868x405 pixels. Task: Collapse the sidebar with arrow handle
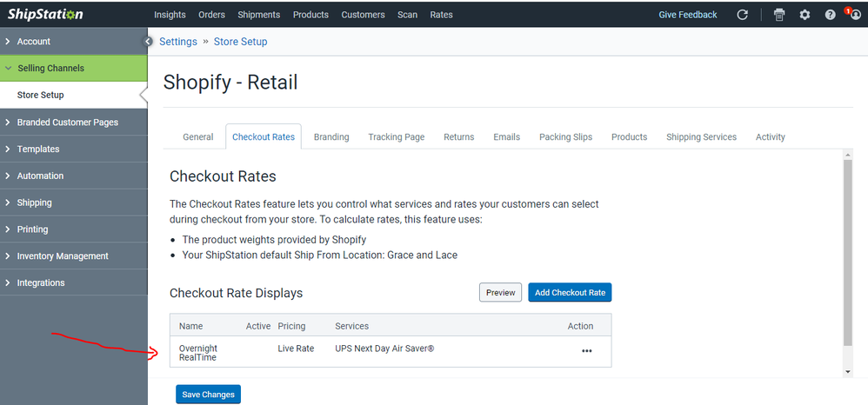pos(148,42)
